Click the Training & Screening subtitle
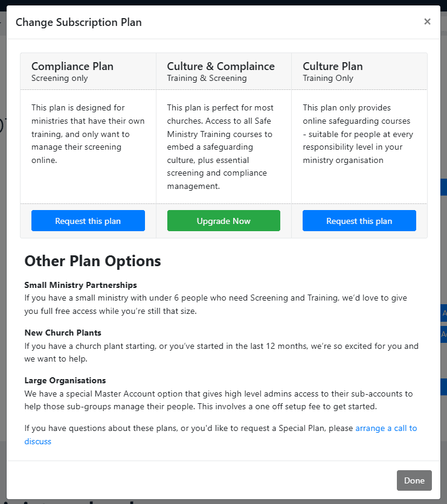This screenshot has height=504, width=447. 207,78
